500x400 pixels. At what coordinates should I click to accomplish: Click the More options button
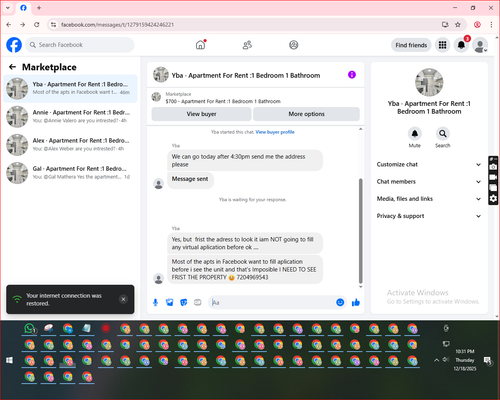coord(306,114)
